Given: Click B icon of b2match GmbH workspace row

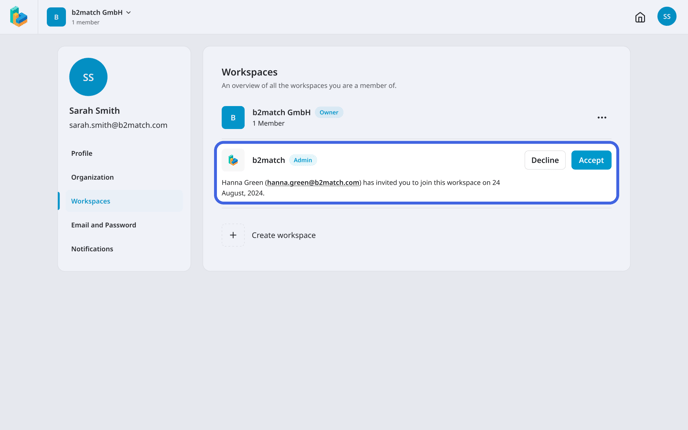Looking at the screenshot, I should tap(233, 118).
